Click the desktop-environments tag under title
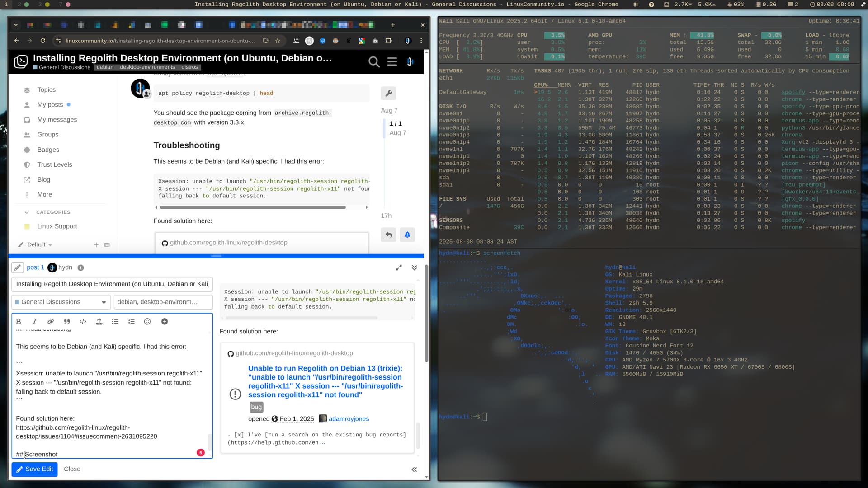This screenshot has width=868, height=488. [147, 67]
